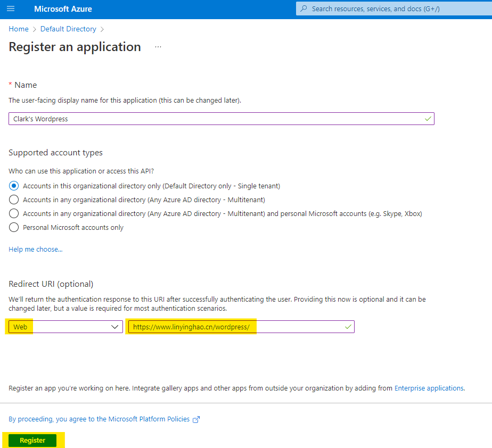492x448 pixels.
Task: Click the search magnifier icon
Action: pos(304,9)
